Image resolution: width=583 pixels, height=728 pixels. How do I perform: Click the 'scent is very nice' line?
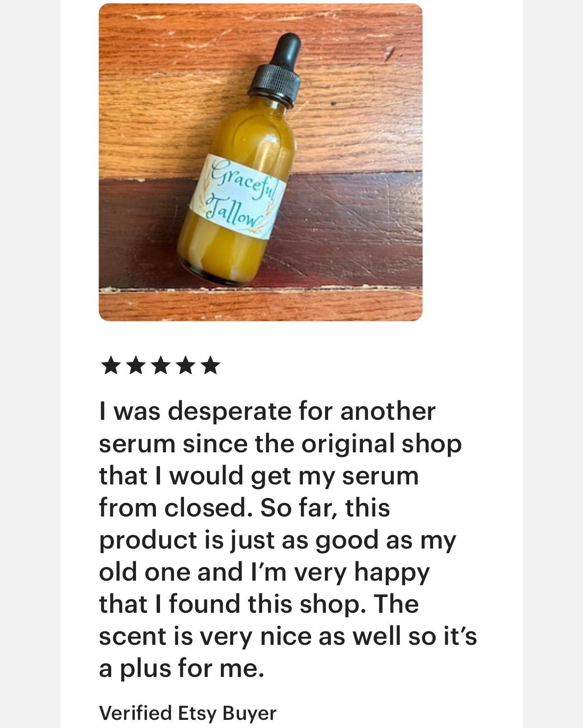coord(288,636)
